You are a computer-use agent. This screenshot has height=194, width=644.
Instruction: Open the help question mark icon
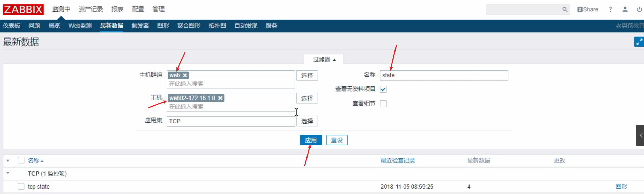(x=610, y=9)
